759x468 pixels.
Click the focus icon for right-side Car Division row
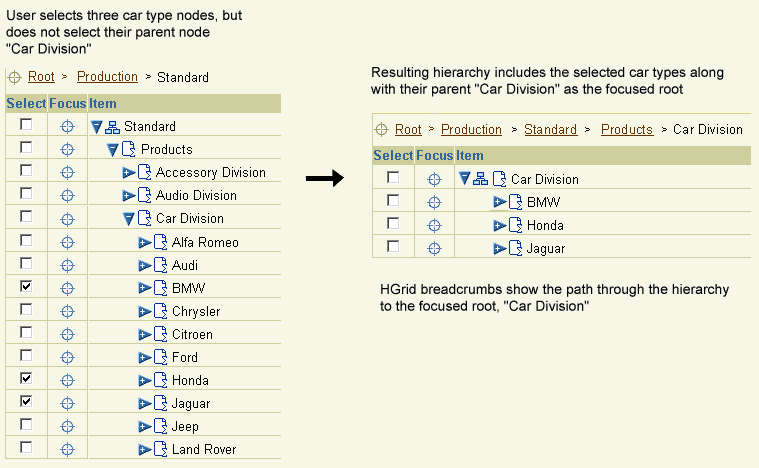(434, 180)
